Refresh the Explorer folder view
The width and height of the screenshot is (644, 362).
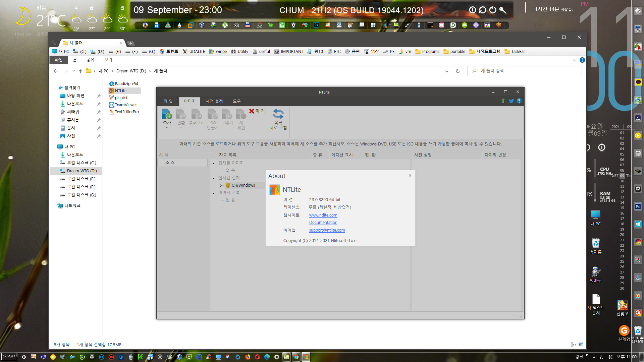[458, 71]
